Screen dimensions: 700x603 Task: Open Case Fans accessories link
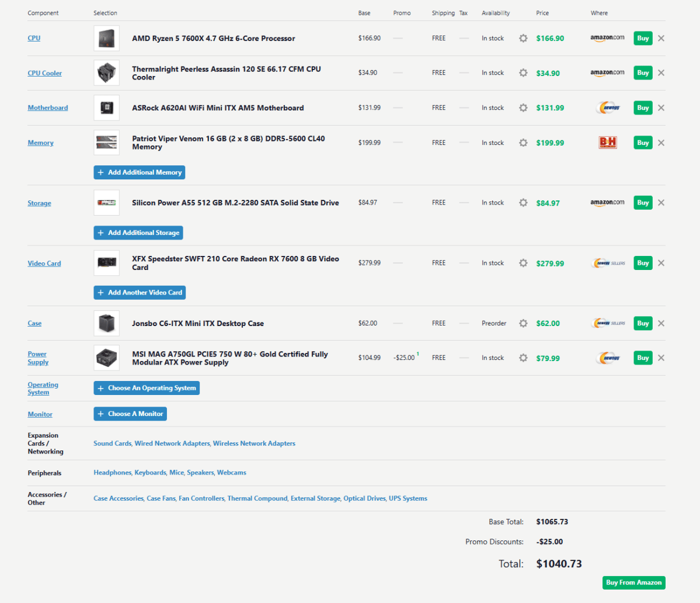point(161,498)
